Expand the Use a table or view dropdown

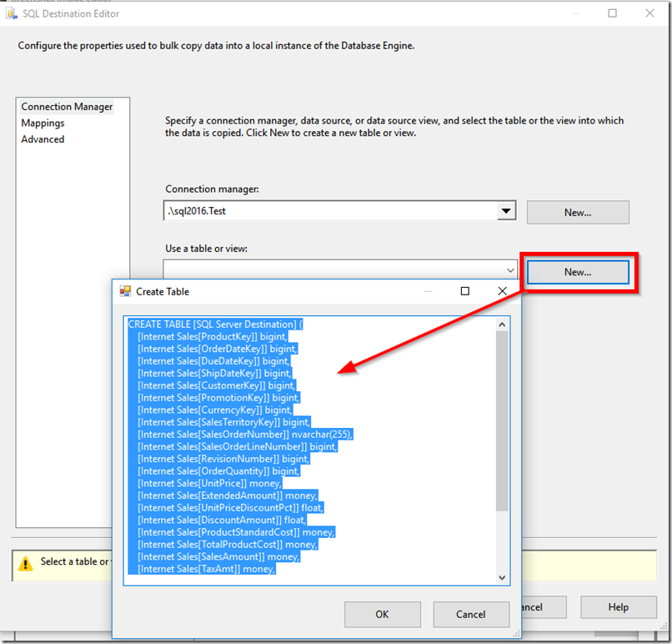point(510,270)
